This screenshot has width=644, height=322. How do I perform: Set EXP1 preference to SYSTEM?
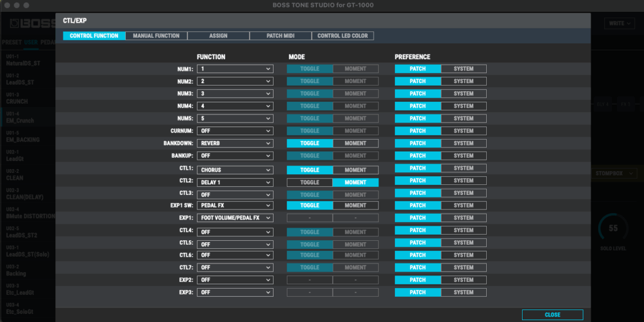(464, 218)
